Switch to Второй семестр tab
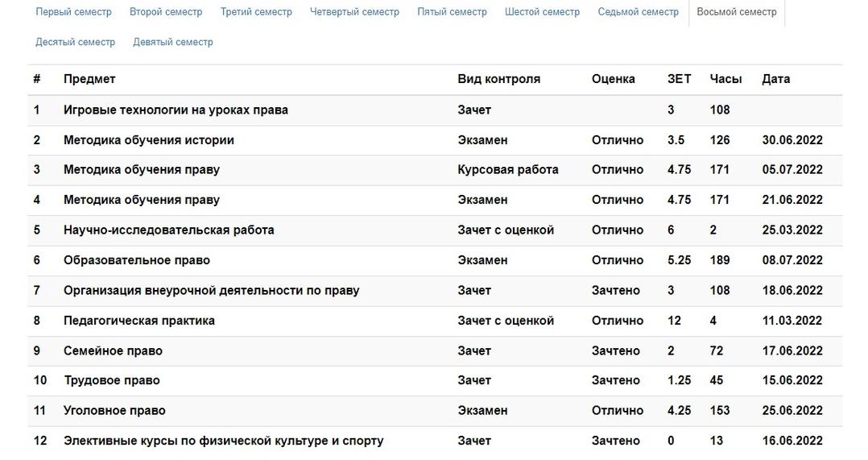868x460 pixels. tap(166, 11)
